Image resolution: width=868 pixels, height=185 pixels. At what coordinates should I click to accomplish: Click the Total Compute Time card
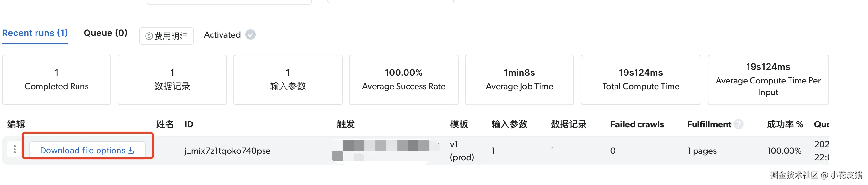pyautogui.click(x=640, y=80)
